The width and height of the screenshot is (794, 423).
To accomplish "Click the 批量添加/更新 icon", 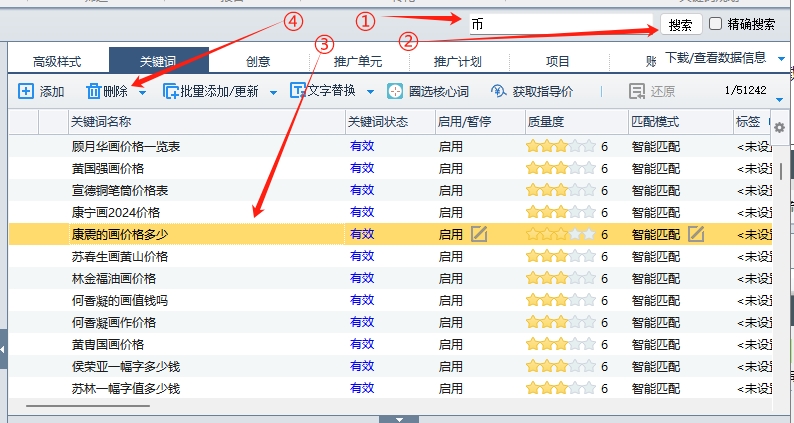I will tap(171, 92).
